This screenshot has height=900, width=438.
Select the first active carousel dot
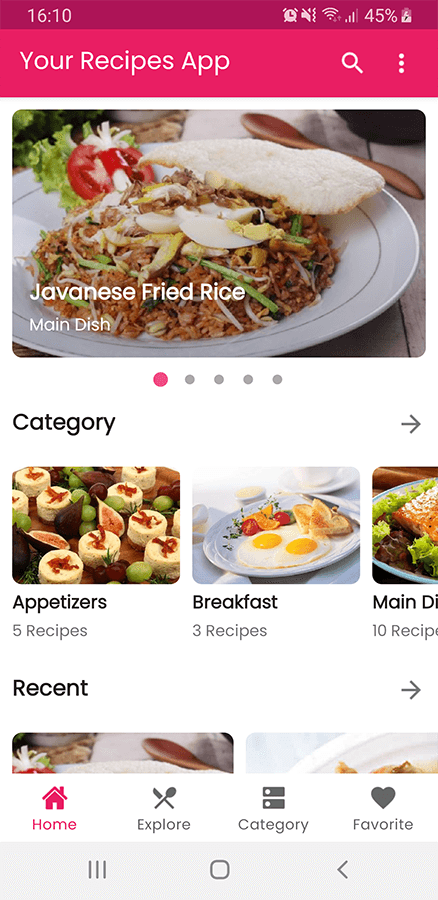[161, 379]
